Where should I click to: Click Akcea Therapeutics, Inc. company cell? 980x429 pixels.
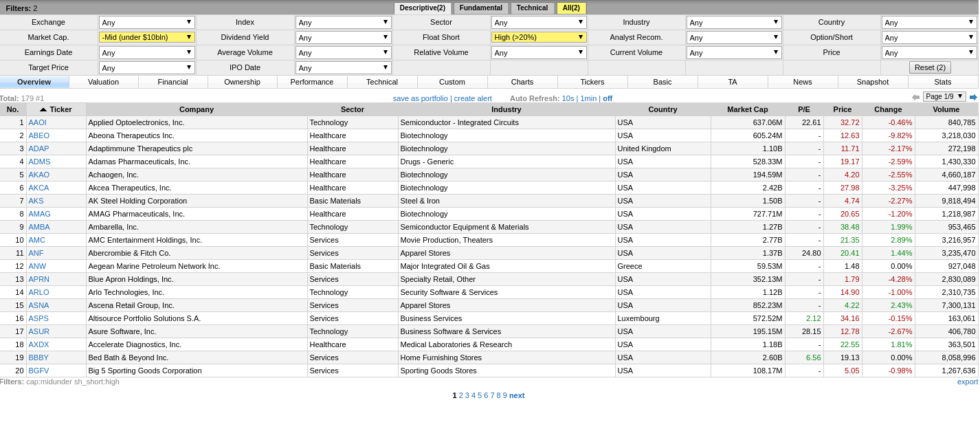coord(197,188)
